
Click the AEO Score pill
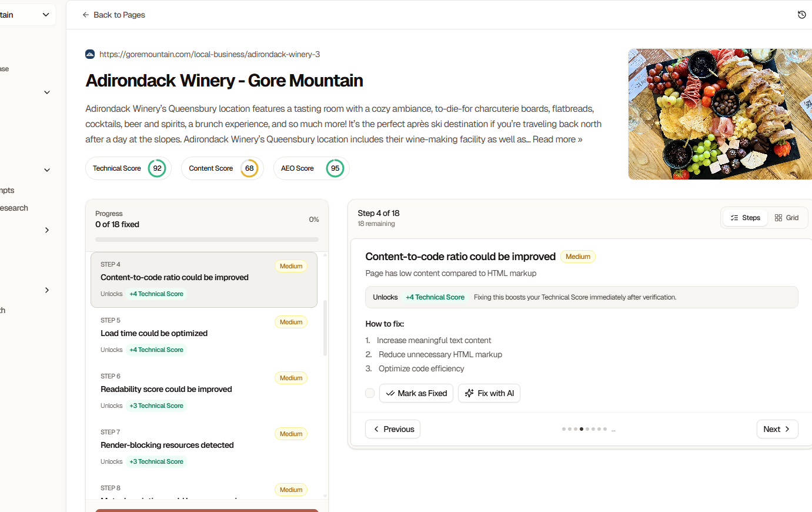click(x=312, y=168)
